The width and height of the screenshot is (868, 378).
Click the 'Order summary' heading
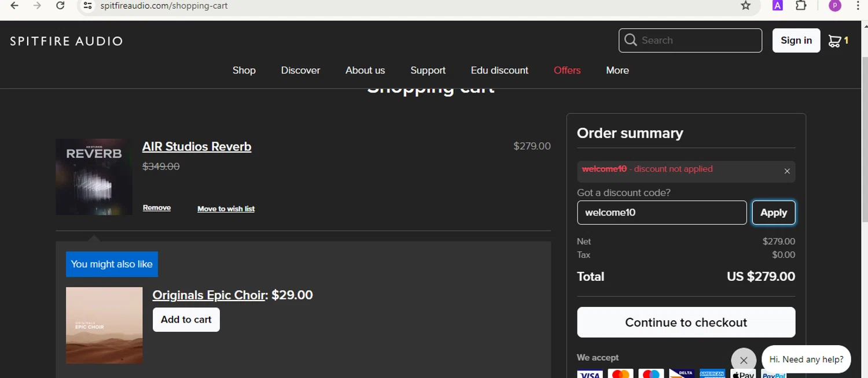coord(630,133)
